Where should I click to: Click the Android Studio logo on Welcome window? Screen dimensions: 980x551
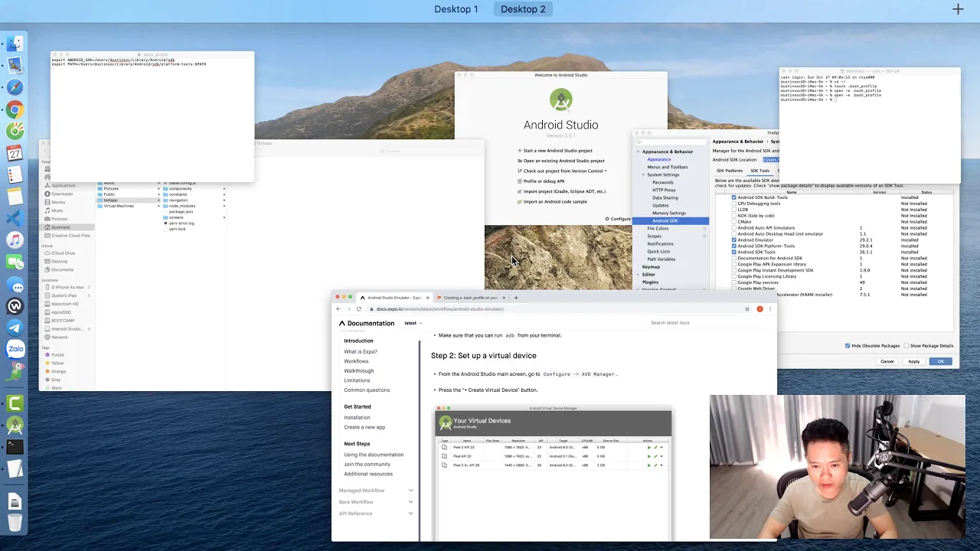pos(560,101)
